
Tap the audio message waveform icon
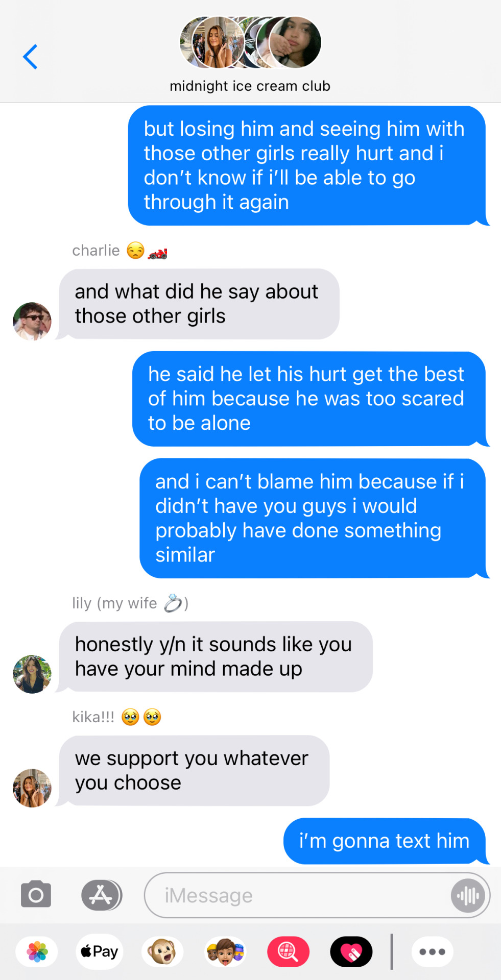[x=468, y=895]
